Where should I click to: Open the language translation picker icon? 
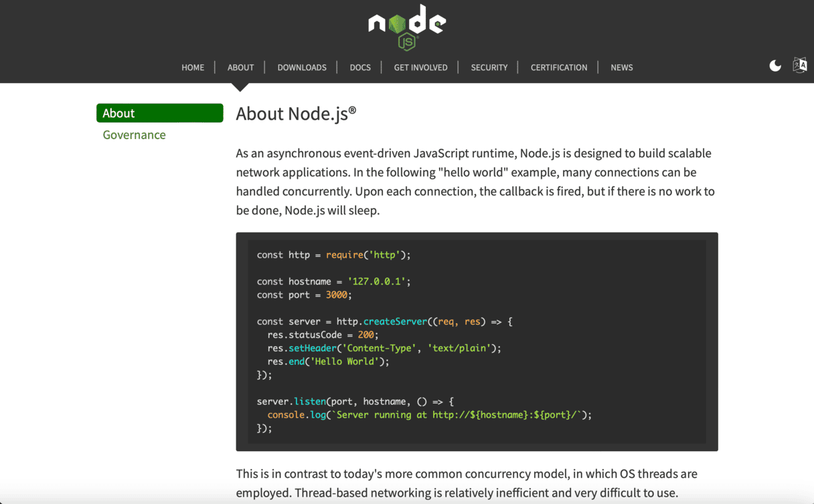[x=799, y=65]
